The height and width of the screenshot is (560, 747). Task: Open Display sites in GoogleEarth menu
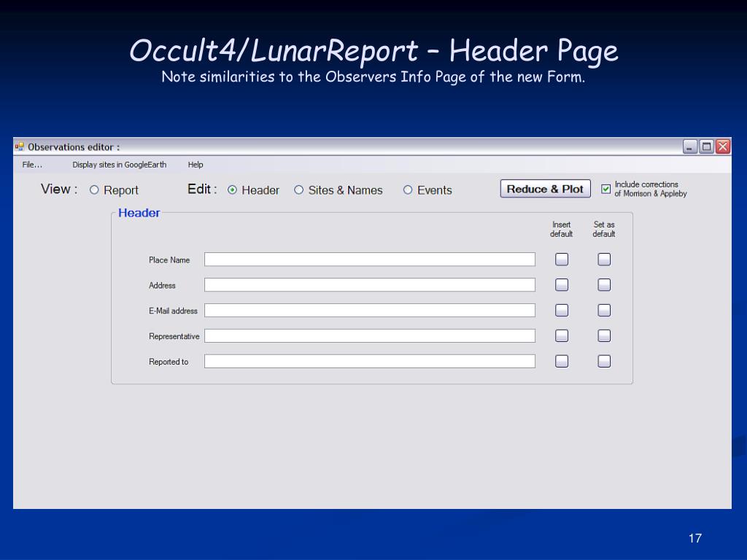[120, 165]
